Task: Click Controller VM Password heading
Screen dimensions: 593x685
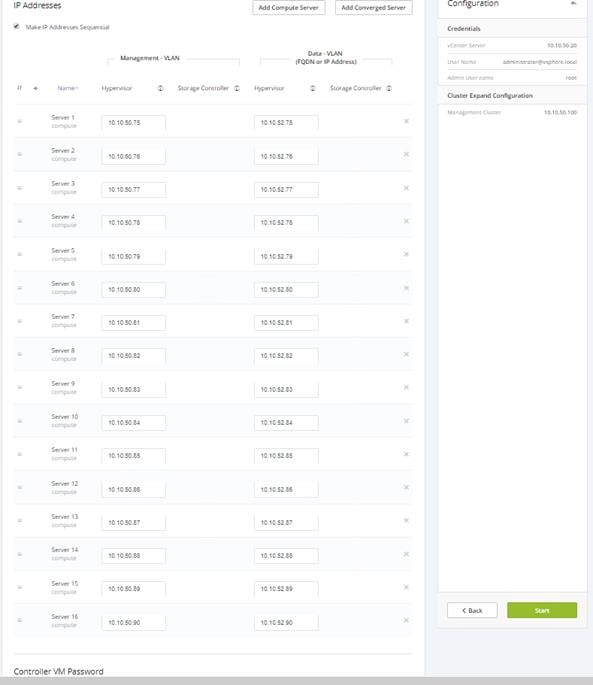Action: [x=59, y=671]
